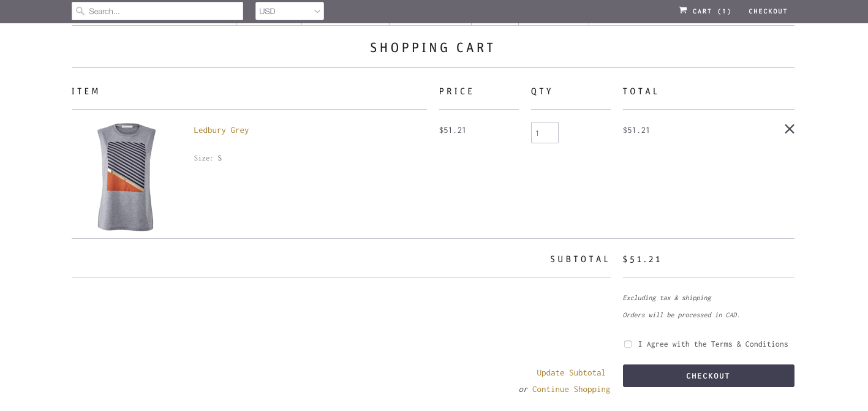The image size is (868, 411).
Task: Click the 'I Agree with the Terms' label
Action: coord(712,344)
